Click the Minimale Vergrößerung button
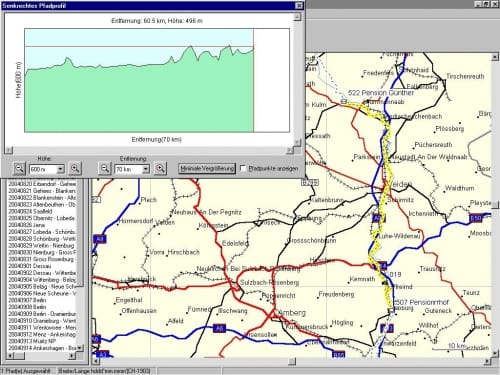Screen dimensions: 500x375 pyautogui.click(x=207, y=169)
